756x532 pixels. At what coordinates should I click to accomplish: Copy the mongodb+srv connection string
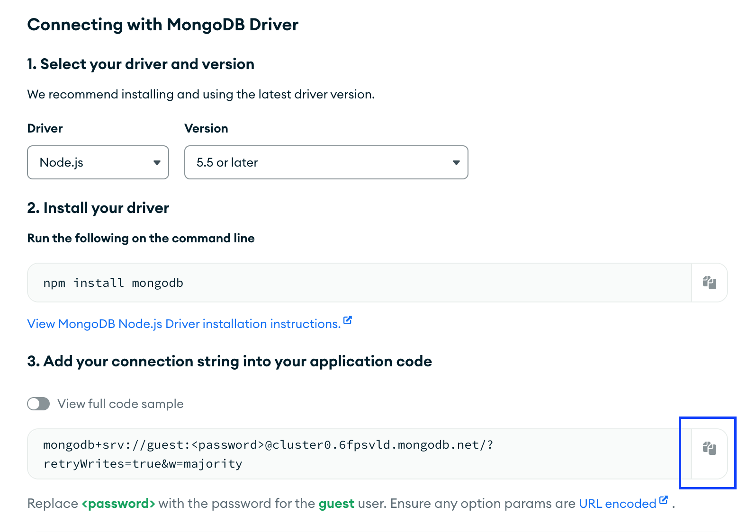pos(709,448)
